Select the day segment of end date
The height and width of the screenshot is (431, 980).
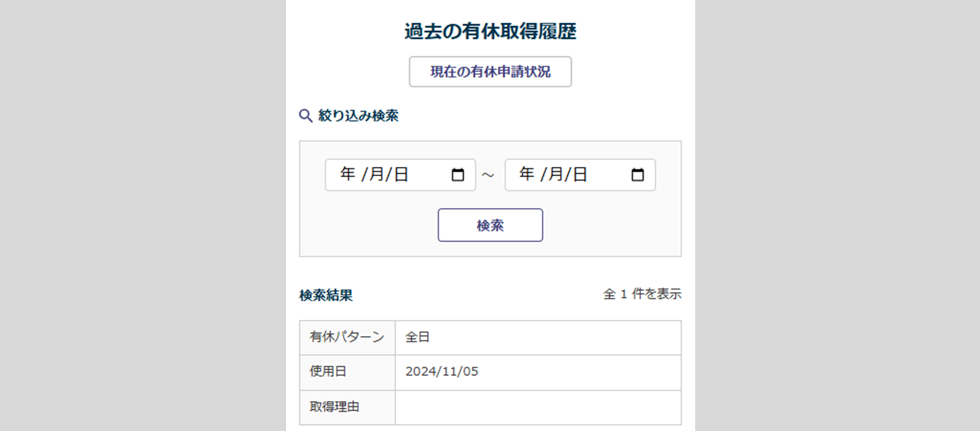click(x=580, y=175)
